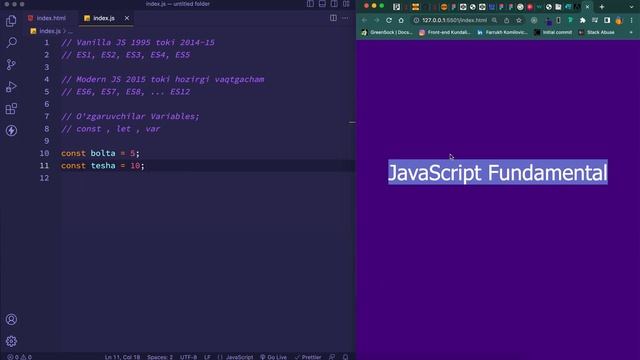
Task: Click the comment '// O'zgaruvchilar Variables;'
Action: (x=131, y=116)
